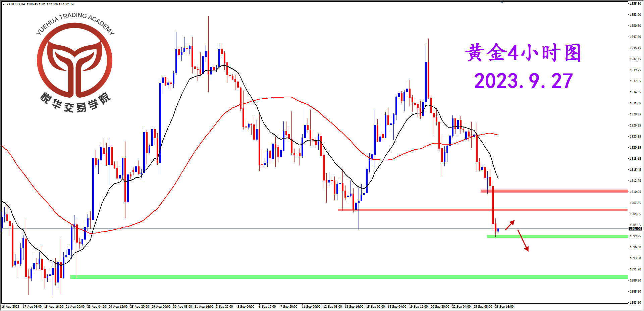The image size is (644, 311).
Task: Click time axis label '26 Sep 16:00'
Action: pyautogui.click(x=504, y=307)
